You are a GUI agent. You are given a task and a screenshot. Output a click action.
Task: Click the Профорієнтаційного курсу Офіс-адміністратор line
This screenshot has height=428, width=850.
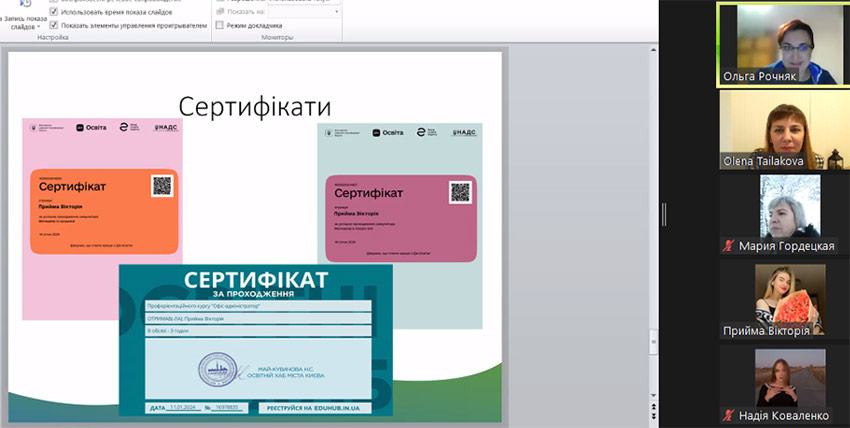point(258,306)
